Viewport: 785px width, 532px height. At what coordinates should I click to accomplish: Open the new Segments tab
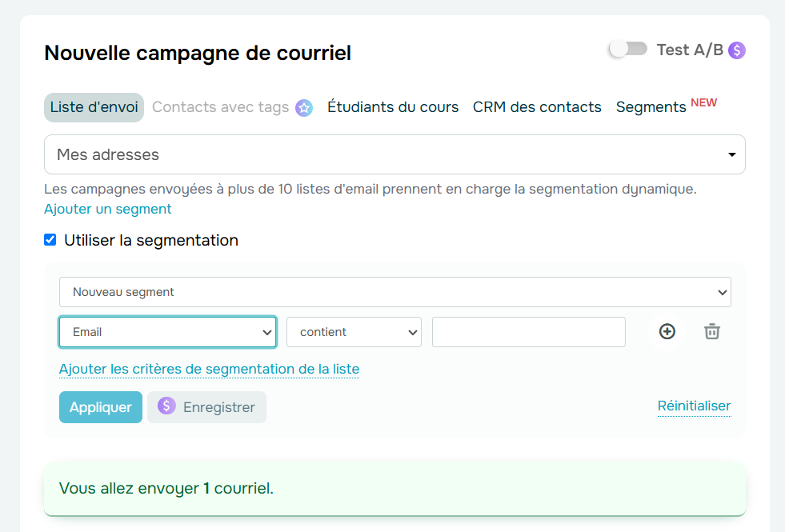[x=651, y=106]
